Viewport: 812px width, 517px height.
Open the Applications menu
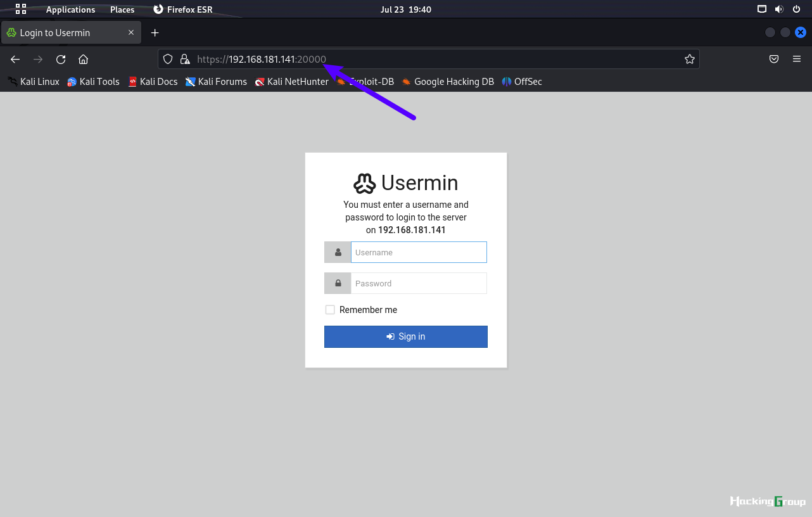click(x=70, y=10)
